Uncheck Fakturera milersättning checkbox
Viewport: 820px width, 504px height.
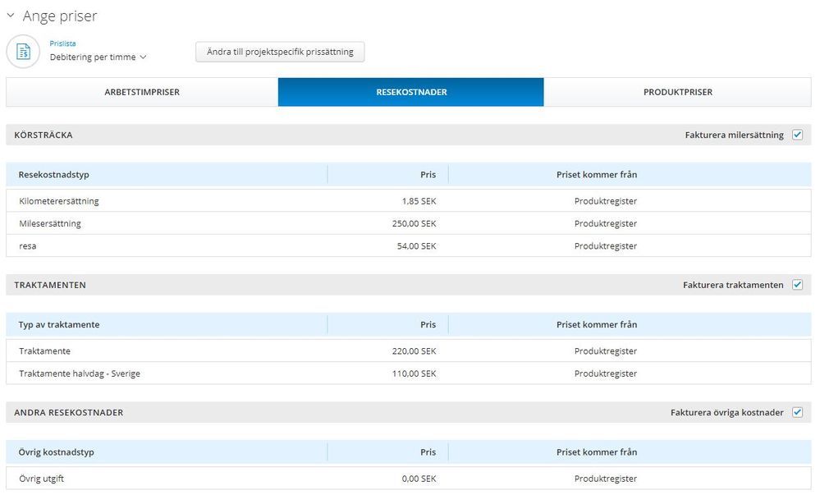click(x=797, y=135)
